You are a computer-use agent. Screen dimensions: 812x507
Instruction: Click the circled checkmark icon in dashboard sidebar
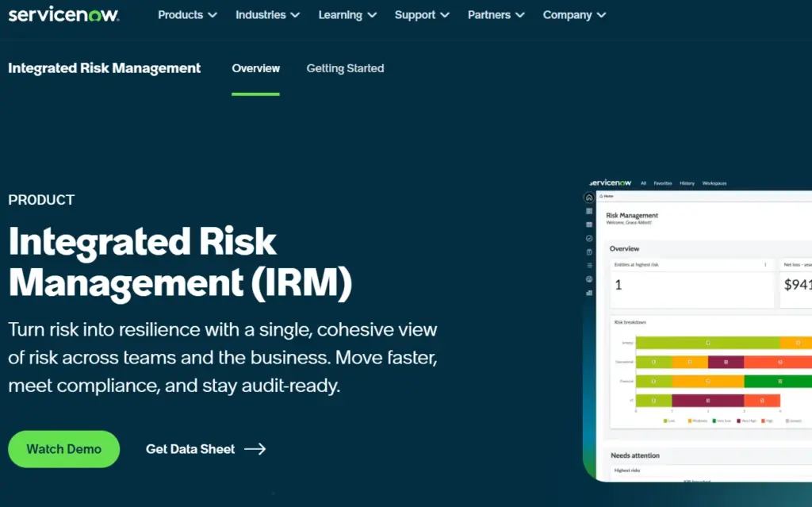[589, 239]
